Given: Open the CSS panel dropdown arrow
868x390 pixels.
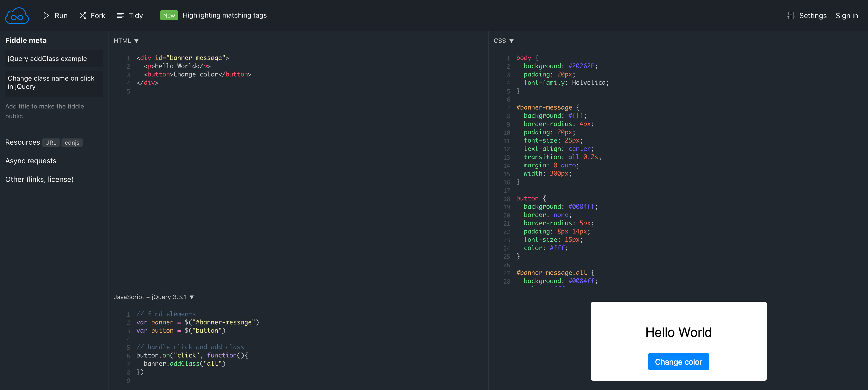Looking at the screenshot, I should (512, 40).
